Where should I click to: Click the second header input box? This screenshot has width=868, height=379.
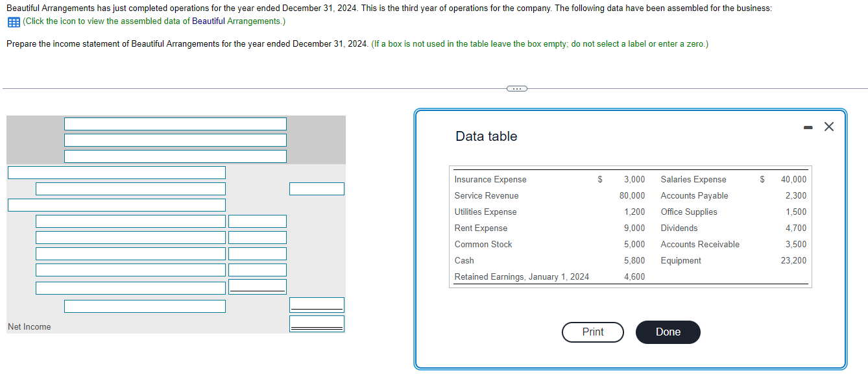[x=175, y=140]
